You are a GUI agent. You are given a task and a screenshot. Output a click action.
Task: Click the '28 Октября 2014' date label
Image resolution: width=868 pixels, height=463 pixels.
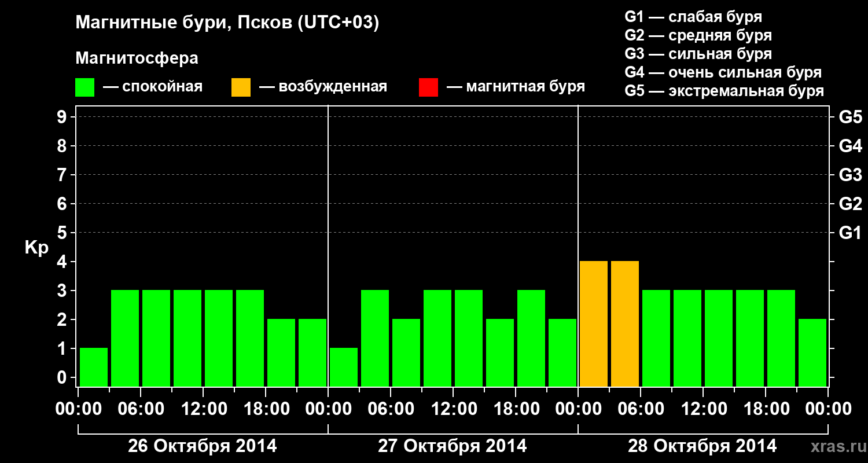(x=703, y=446)
